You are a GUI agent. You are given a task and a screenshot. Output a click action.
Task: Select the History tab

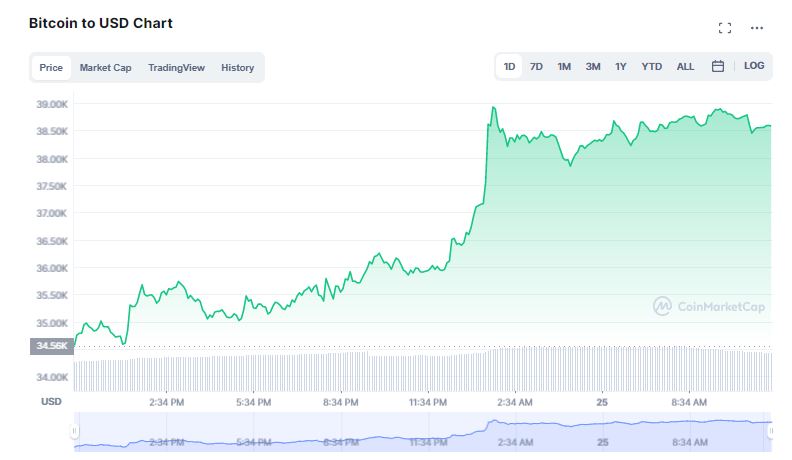(x=237, y=68)
